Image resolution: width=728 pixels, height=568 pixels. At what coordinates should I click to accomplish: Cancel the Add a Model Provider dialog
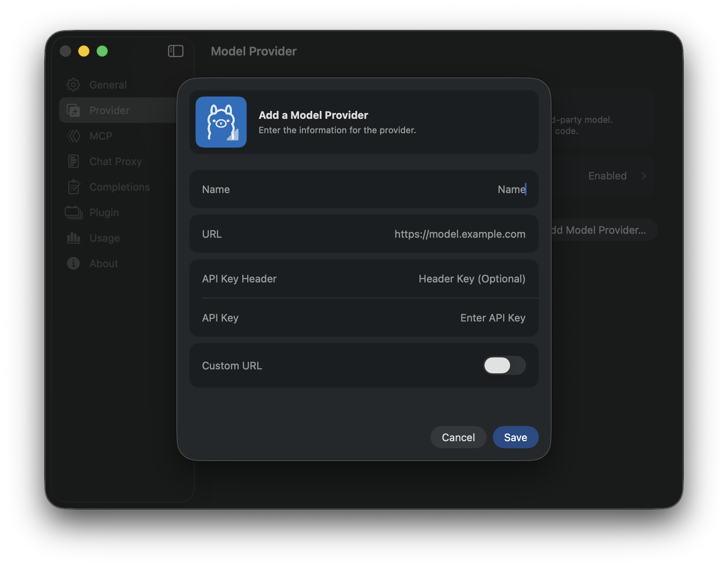click(x=458, y=437)
